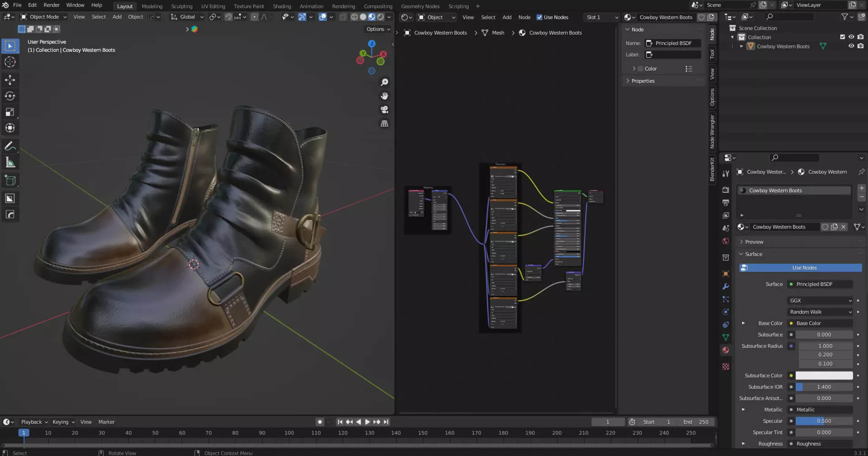The height and width of the screenshot is (456, 868).
Task: Open the Render menu
Action: pos(51,5)
